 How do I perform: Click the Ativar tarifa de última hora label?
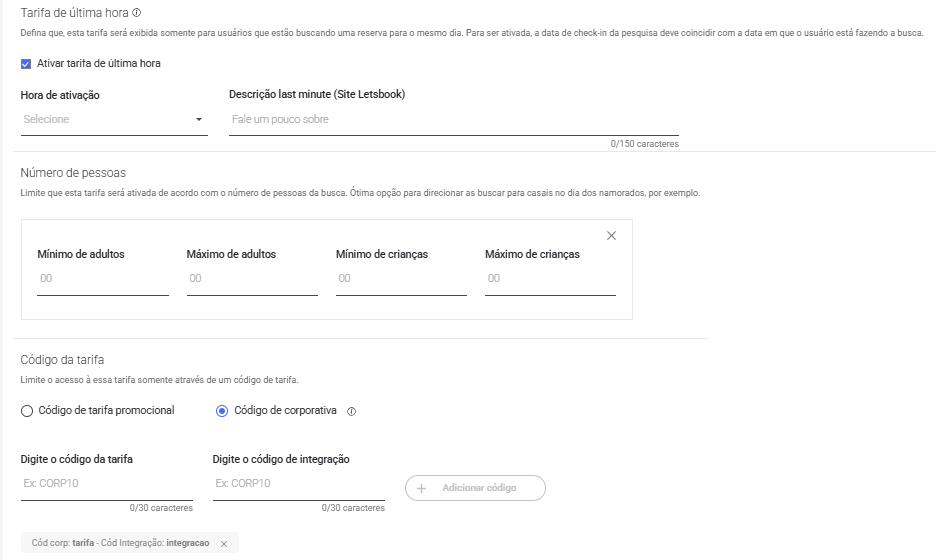[98, 63]
